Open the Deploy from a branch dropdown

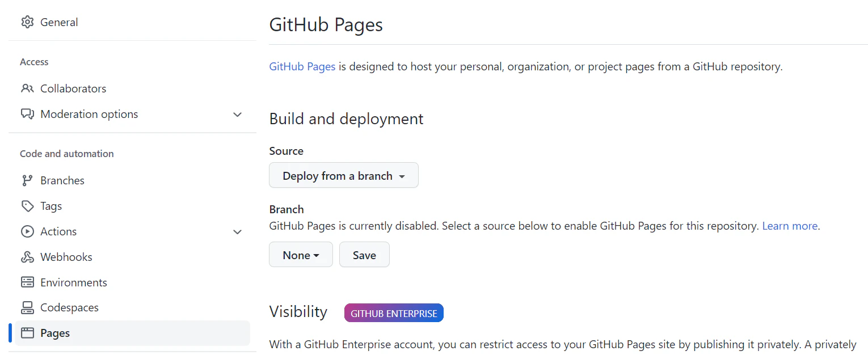(x=344, y=175)
